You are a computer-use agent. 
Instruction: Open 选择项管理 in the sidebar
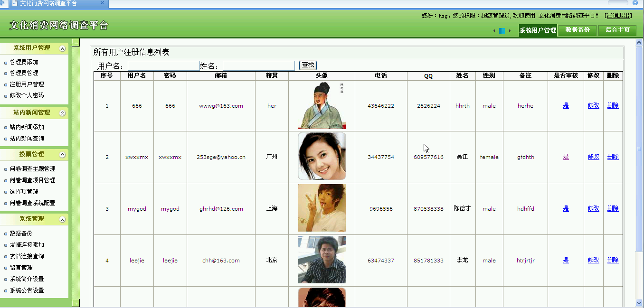[x=24, y=192]
